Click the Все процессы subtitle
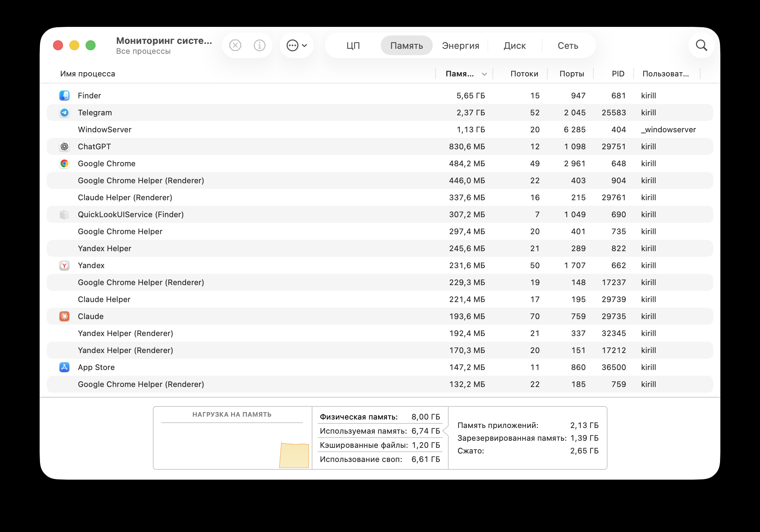The height and width of the screenshot is (532, 760). (x=143, y=51)
